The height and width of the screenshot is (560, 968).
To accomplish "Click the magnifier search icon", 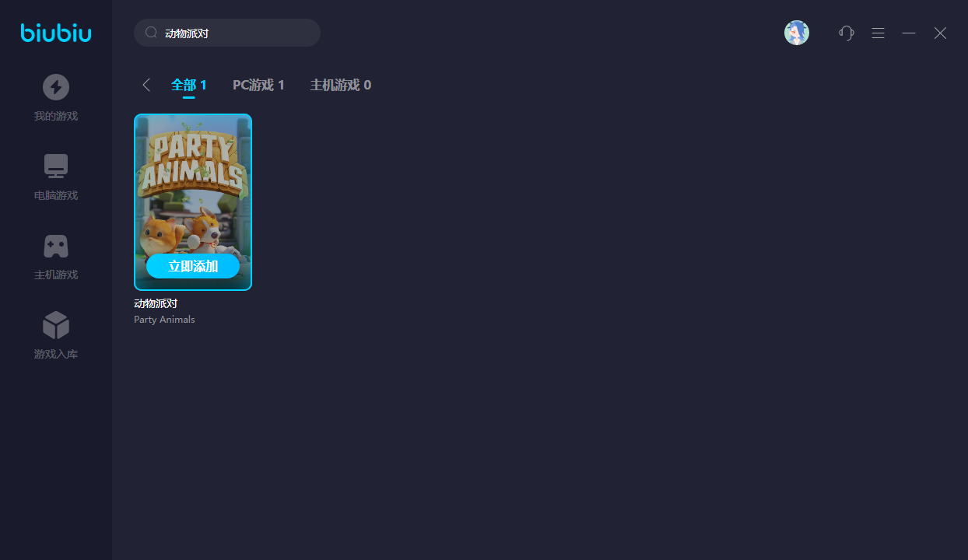I will point(152,33).
